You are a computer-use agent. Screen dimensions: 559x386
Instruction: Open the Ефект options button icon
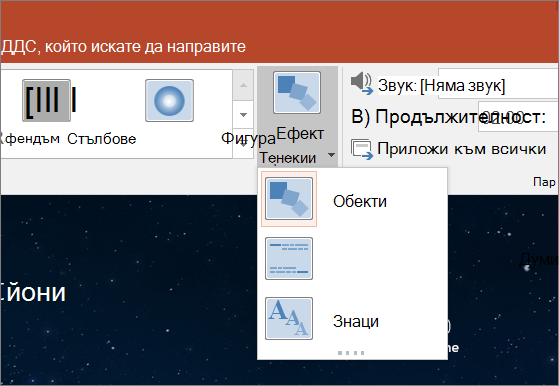(297, 93)
